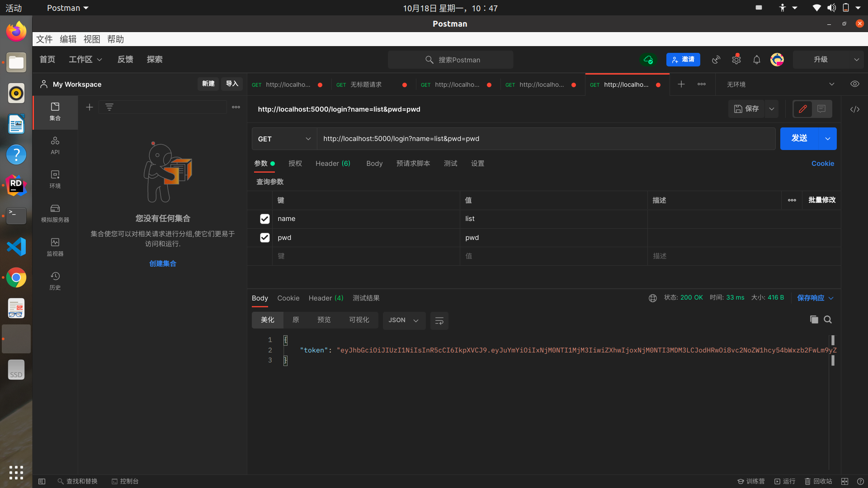Click the 发送 send button
The height and width of the screenshot is (488, 868).
click(799, 139)
